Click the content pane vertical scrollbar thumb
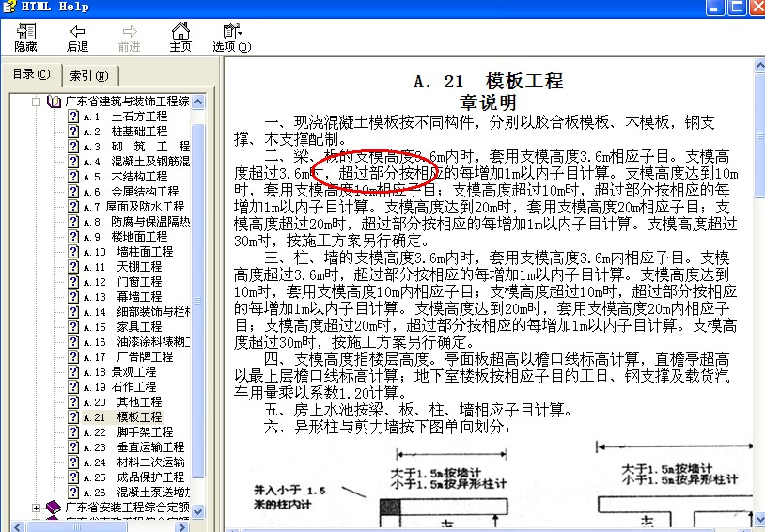 (759, 135)
